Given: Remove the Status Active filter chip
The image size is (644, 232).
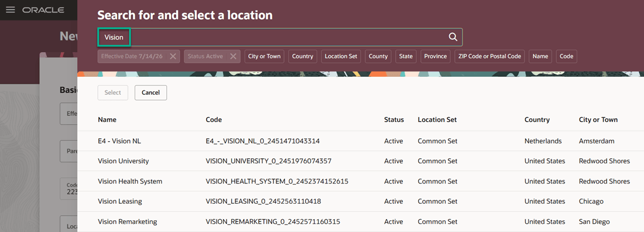Looking at the screenshot, I should tap(233, 56).
